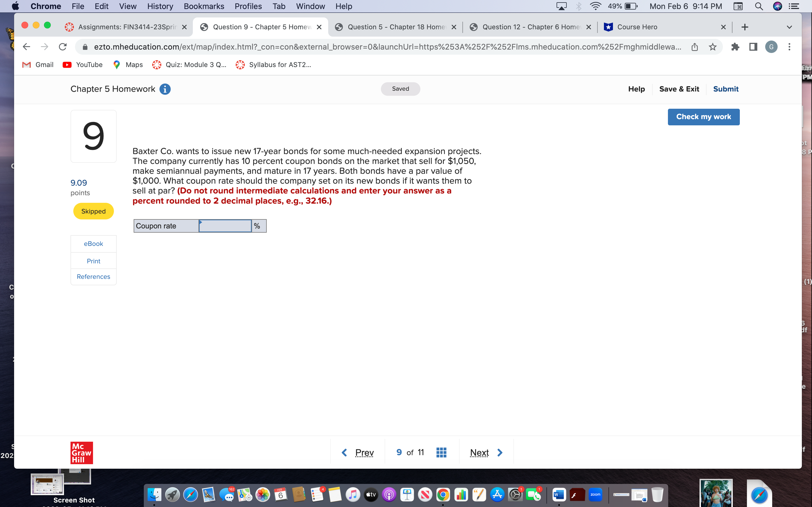Viewport: 812px width, 507px height.
Task: Click inside the Coupon rate input field
Action: (224, 226)
